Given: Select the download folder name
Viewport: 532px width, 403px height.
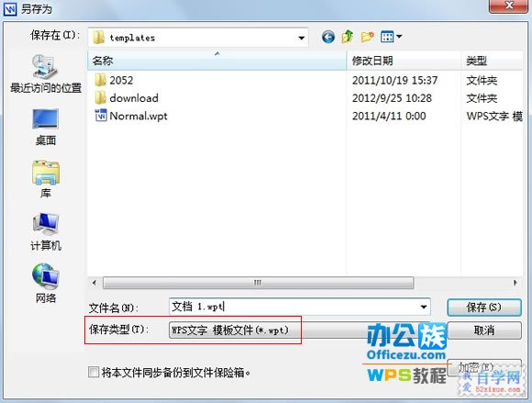Looking at the screenshot, I should 134,98.
